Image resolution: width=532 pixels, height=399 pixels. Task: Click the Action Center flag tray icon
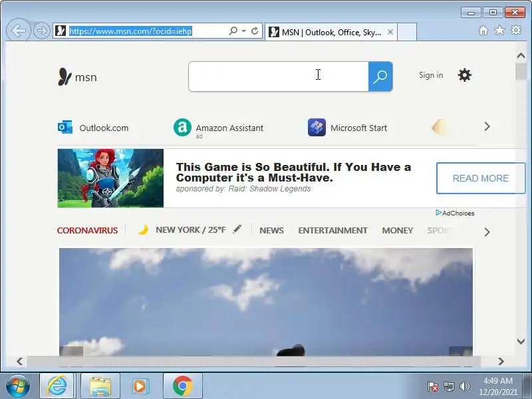[x=433, y=386]
